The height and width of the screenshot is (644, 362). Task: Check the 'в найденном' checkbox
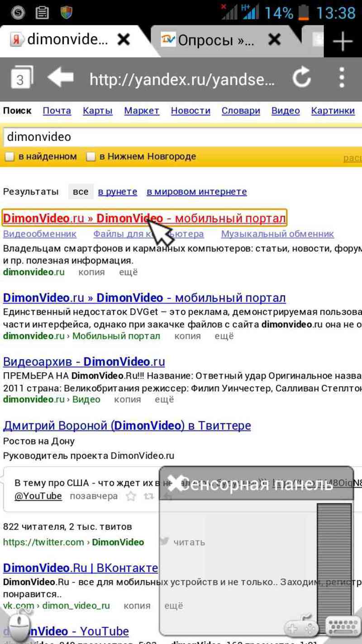pyautogui.click(x=10, y=157)
